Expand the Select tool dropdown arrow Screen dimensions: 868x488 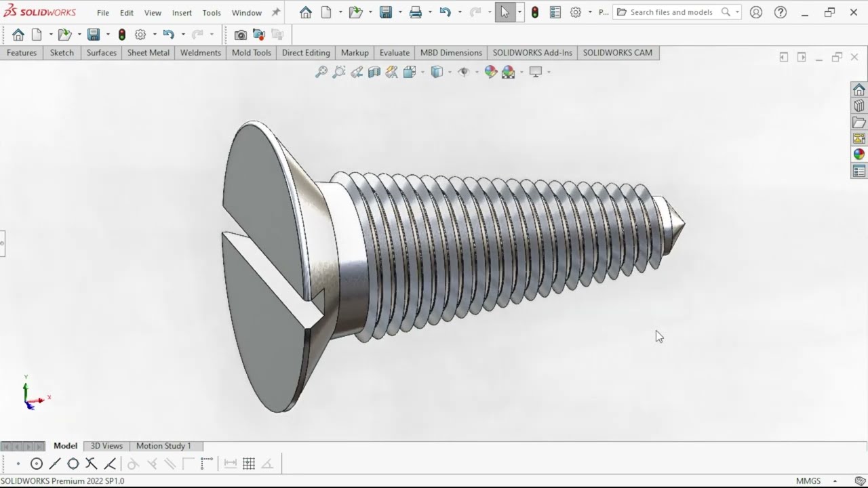[520, 12]
